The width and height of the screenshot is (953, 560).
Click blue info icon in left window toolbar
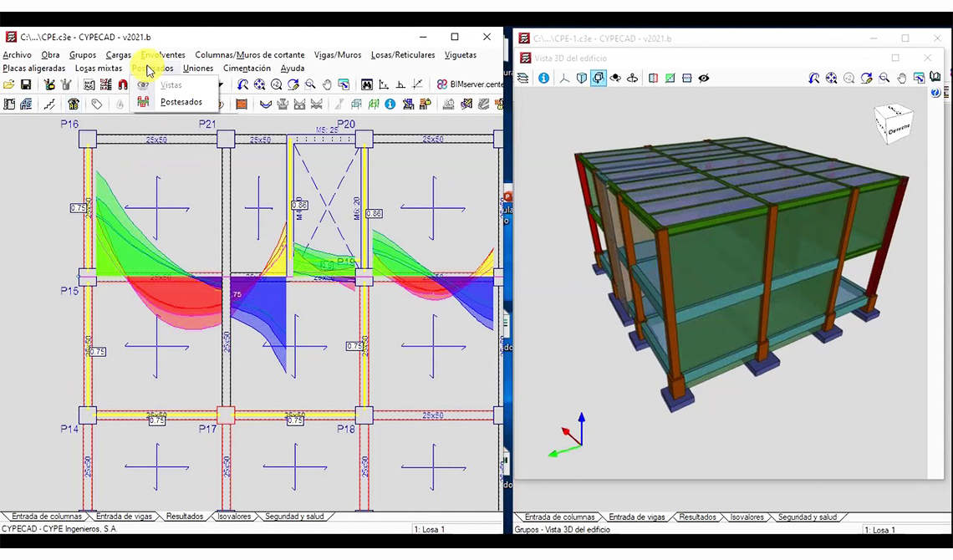(390, 104)
